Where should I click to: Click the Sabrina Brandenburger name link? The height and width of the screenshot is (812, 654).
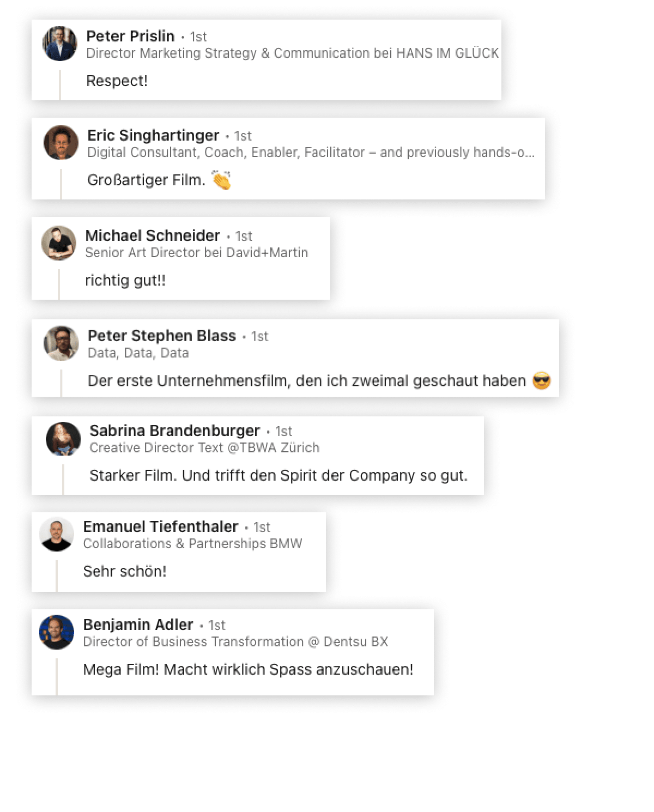[x=174, y=431]
